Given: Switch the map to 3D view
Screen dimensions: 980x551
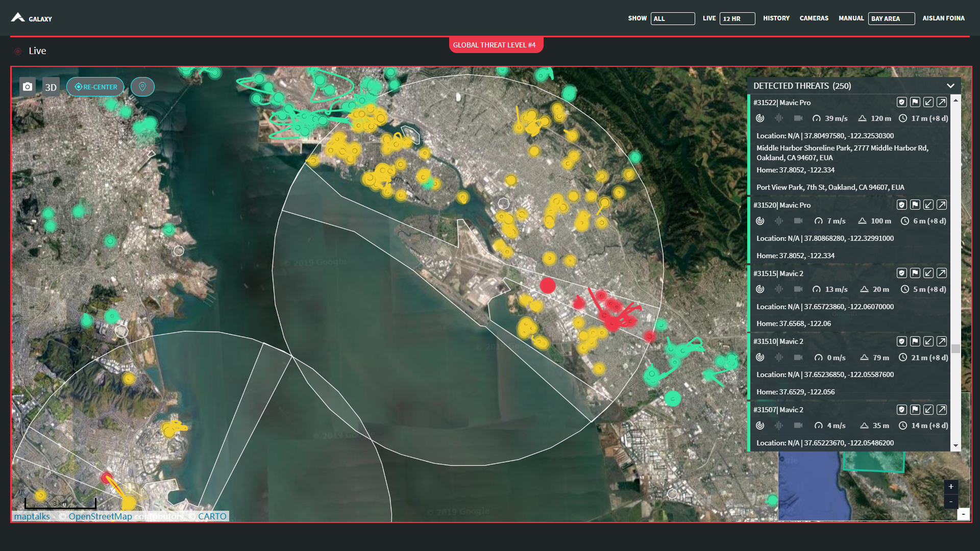Looking at the screenshot, I should tap(51, 87).
